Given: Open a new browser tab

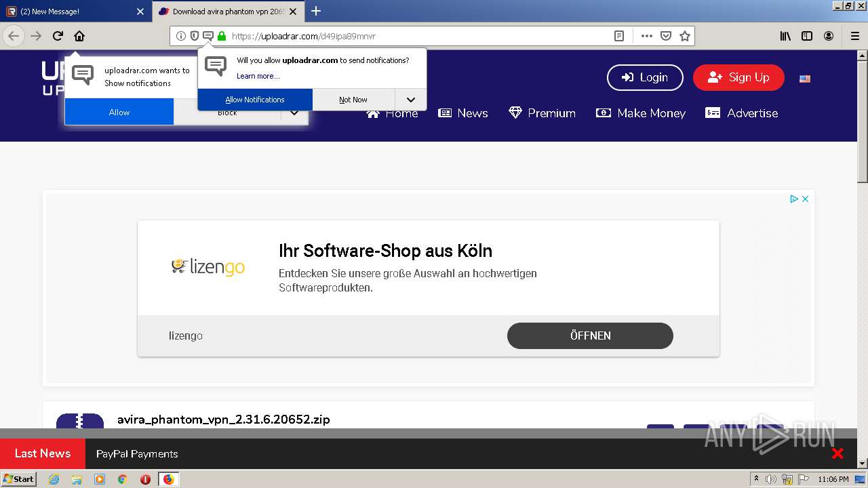Looking at the screenshot, I should pos(316,11).
